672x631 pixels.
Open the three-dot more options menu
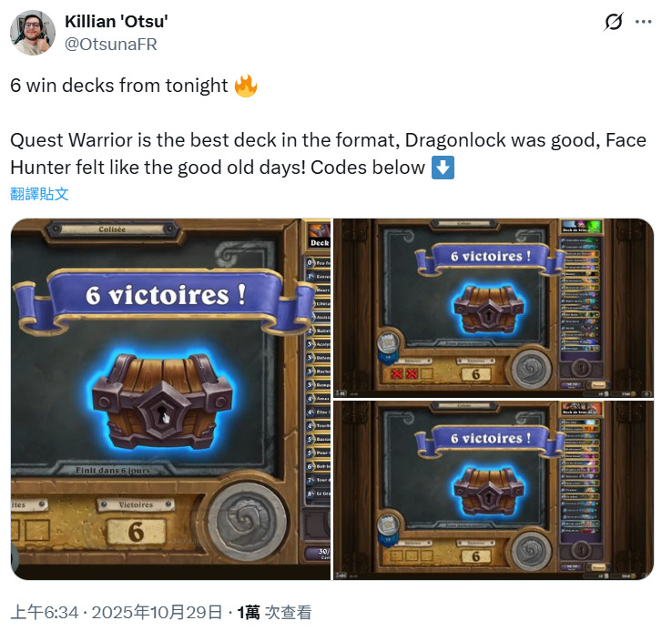click(x=643, y=22)
